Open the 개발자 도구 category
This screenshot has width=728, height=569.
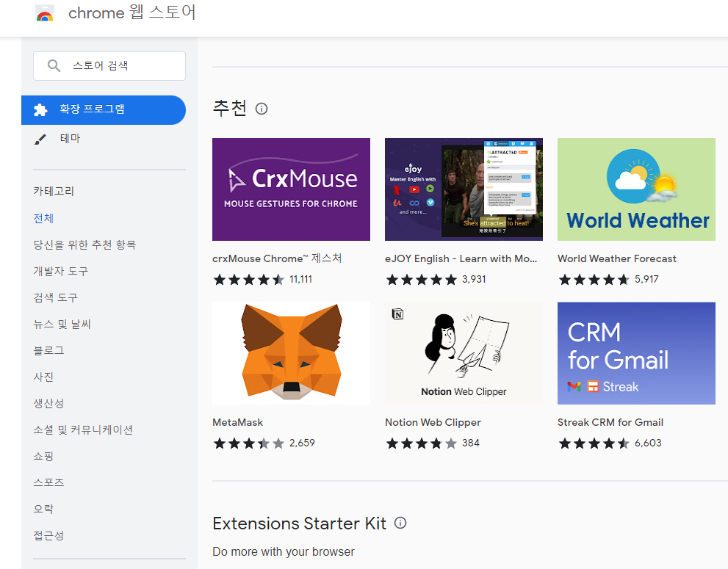tap(61, 271)
